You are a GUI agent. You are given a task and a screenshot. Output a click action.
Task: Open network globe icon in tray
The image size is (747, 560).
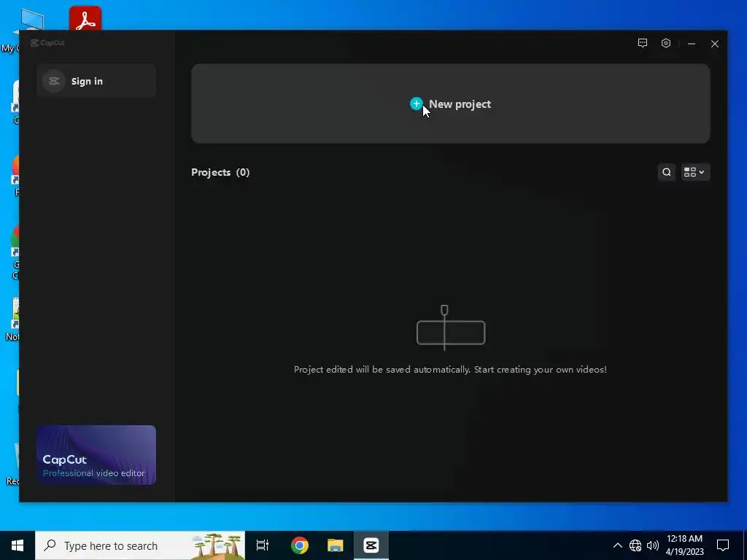click(x=635, y=545)
